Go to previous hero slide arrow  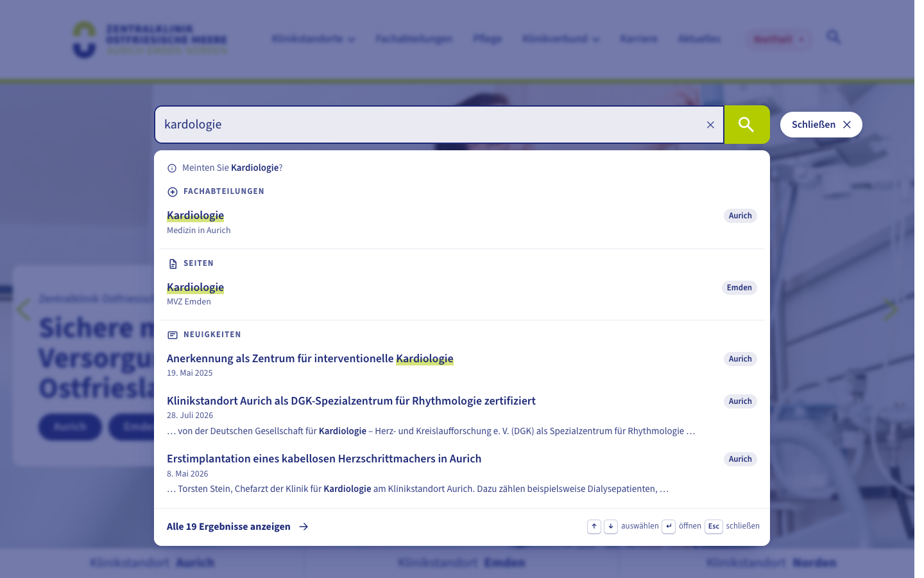click(24, 310)
